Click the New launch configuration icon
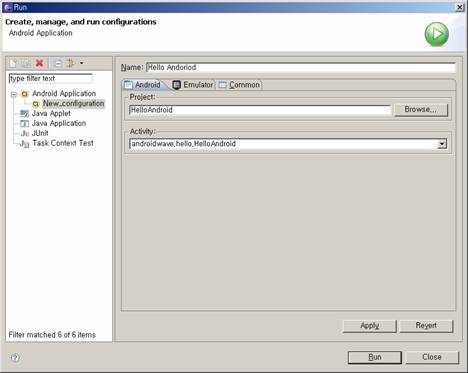The width and height of the screenshot is (468, 373). [x=13, y=63]
